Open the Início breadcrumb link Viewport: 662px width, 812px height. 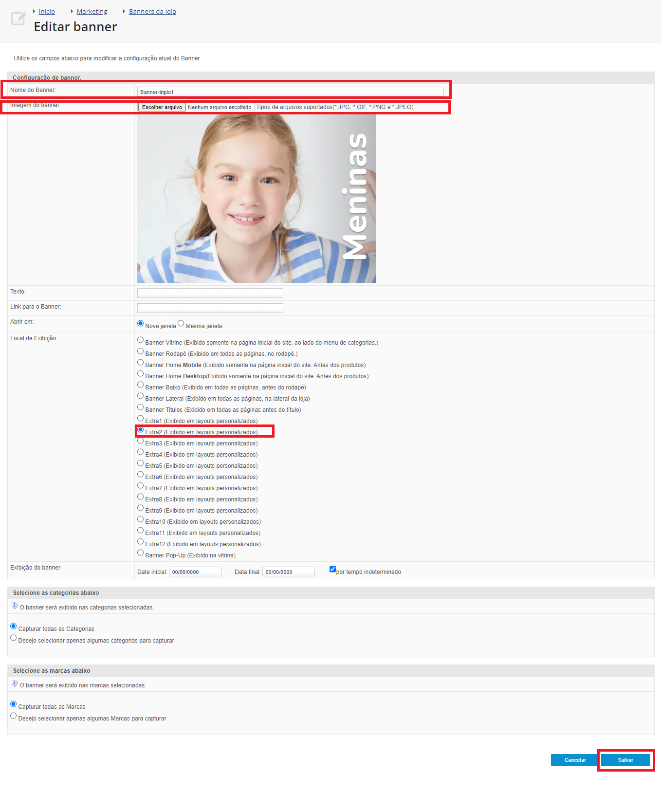point(47,12)
